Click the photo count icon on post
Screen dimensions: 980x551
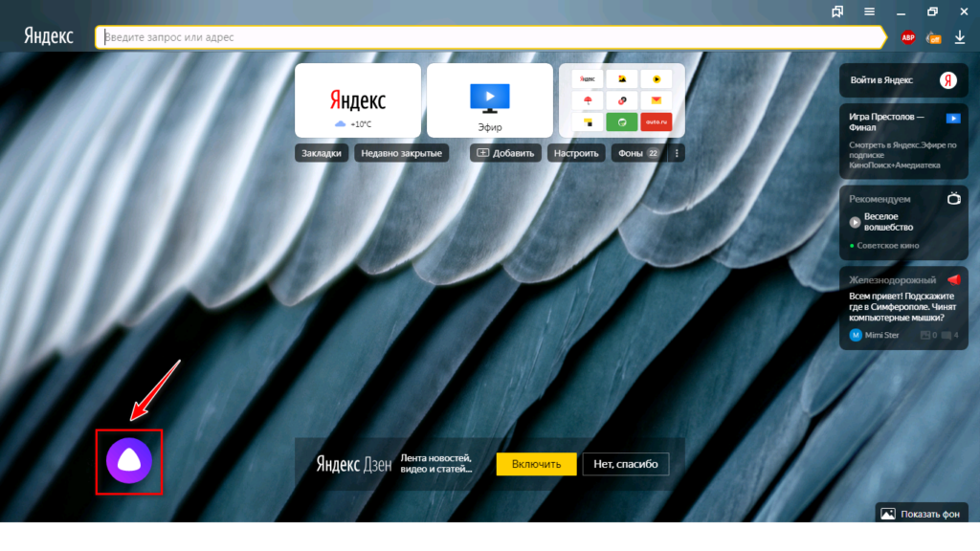(x=925, y=336)
